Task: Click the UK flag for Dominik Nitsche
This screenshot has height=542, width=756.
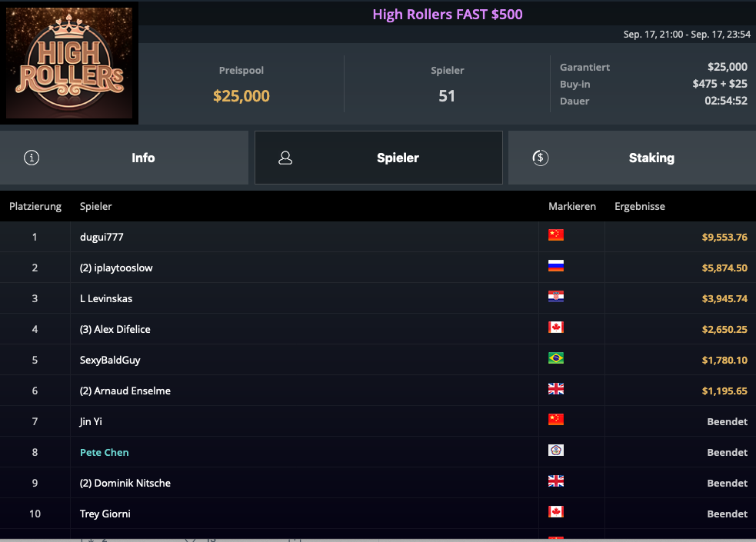Action: click(x=555, y=481)
